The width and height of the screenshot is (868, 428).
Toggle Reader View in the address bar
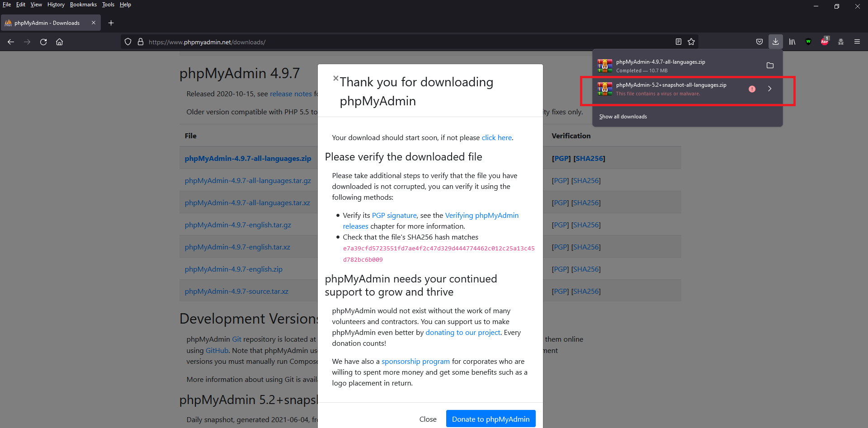click(678, 42)
